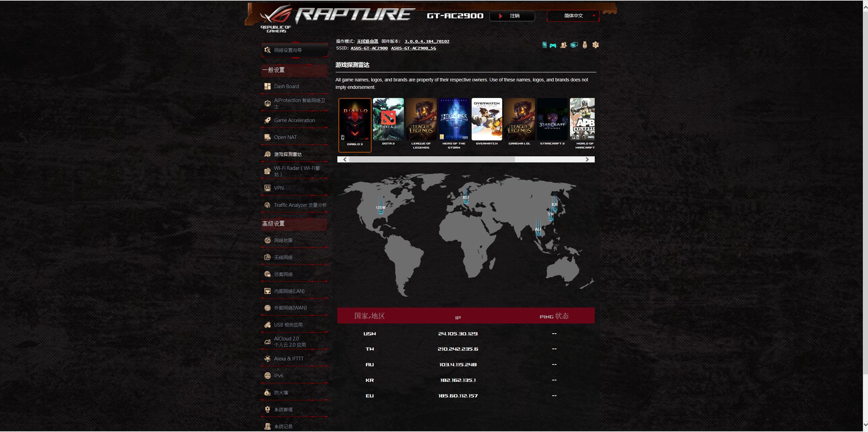868x432 pixels.
Task: Open Game Acceleration menu item
Action: click(294, 120)
